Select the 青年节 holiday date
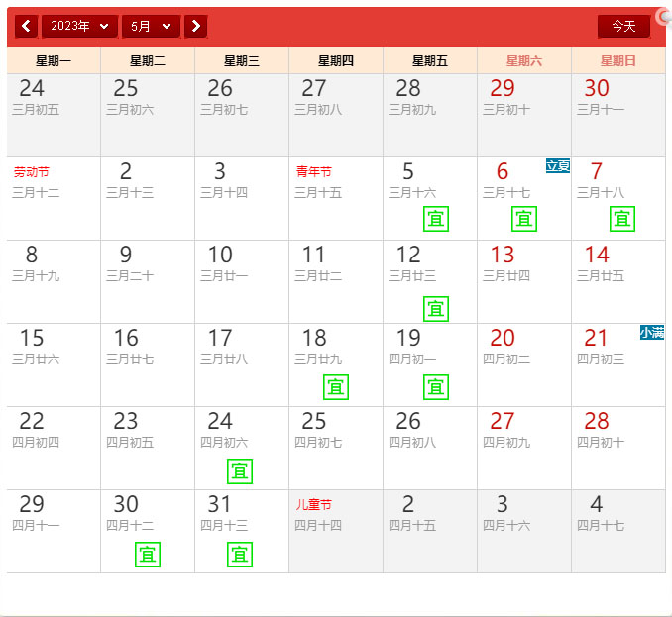Image resolution: width=672 pixels, height=617 pixels. (335, 198)
